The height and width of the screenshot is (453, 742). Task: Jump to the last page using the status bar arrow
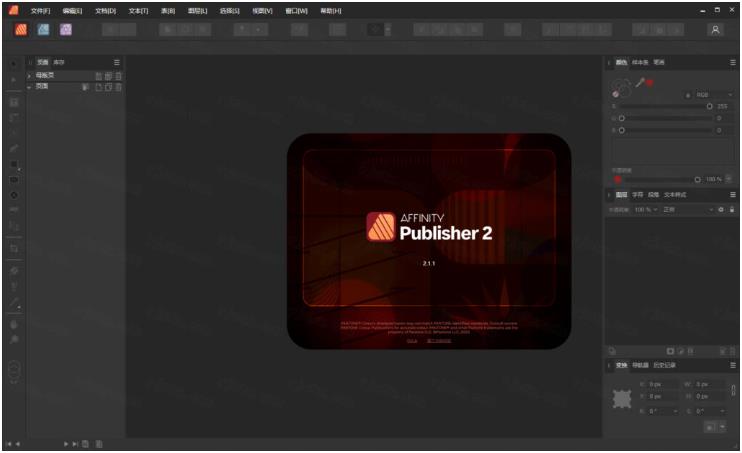(75, 444)
